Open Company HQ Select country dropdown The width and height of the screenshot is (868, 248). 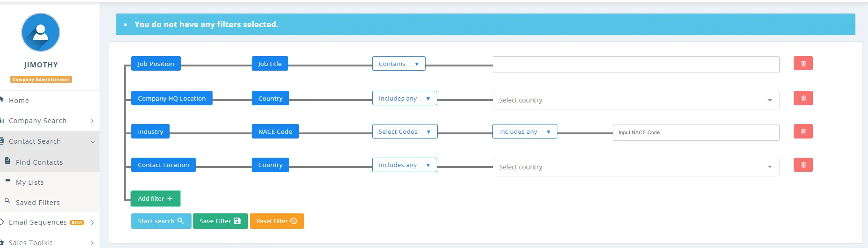635,100
